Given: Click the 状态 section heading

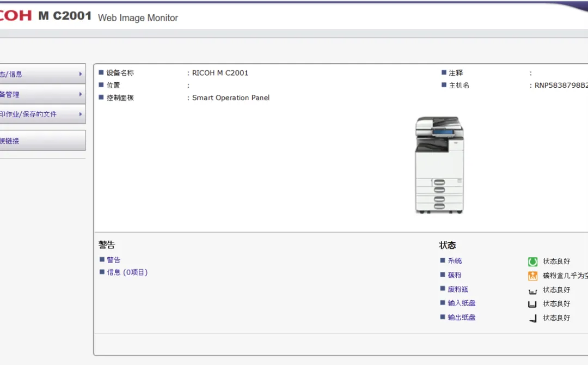Looking at the screenshot, I should coord(448,245).
